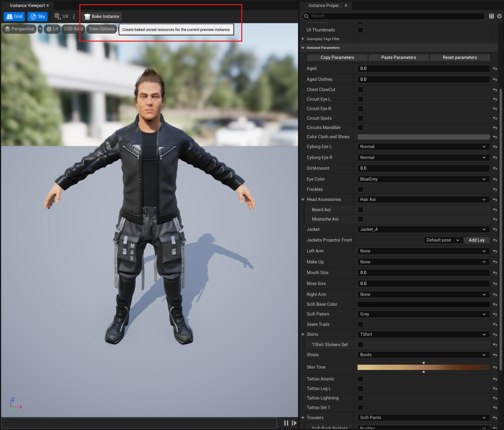Screen dimensions: 504x430
Task: Toggle the Sky environment button
Action: (38, 16)
